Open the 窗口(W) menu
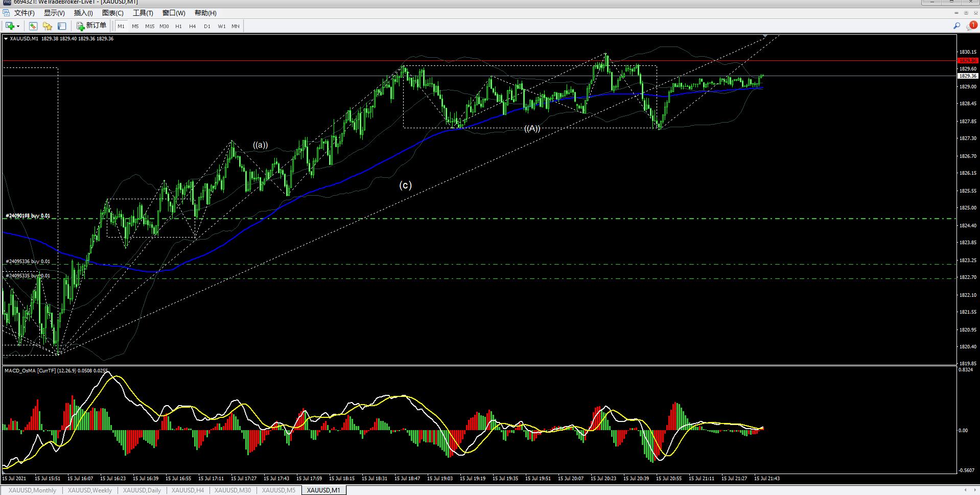 pos(174,13)
